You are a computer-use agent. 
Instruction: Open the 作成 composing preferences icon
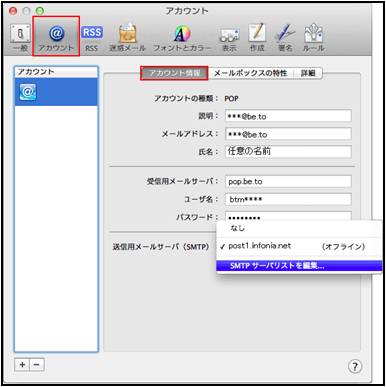click(257, 38)
